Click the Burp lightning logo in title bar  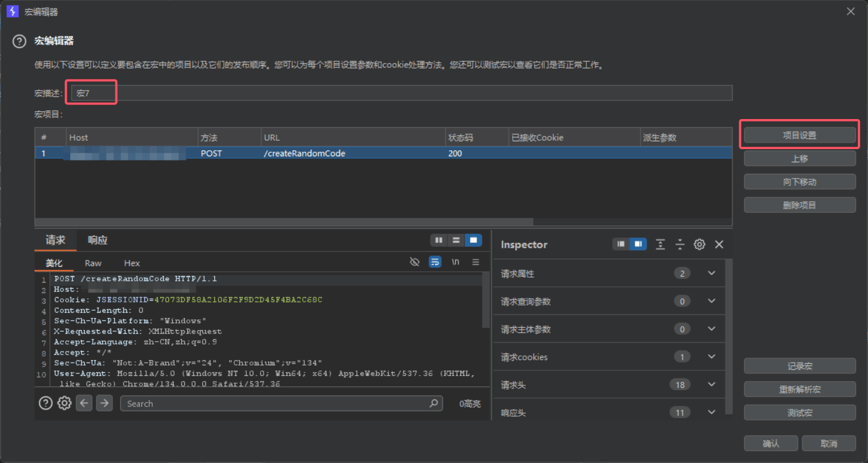point(12,11)
